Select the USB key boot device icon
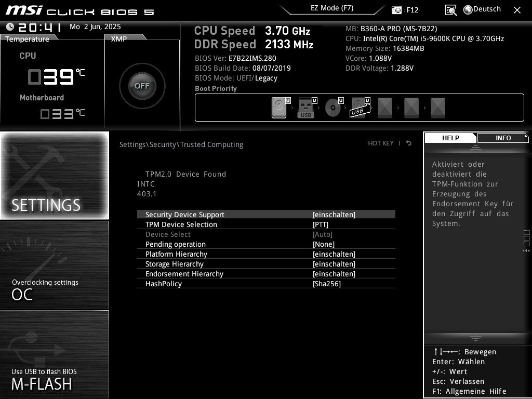 [305, 108]
